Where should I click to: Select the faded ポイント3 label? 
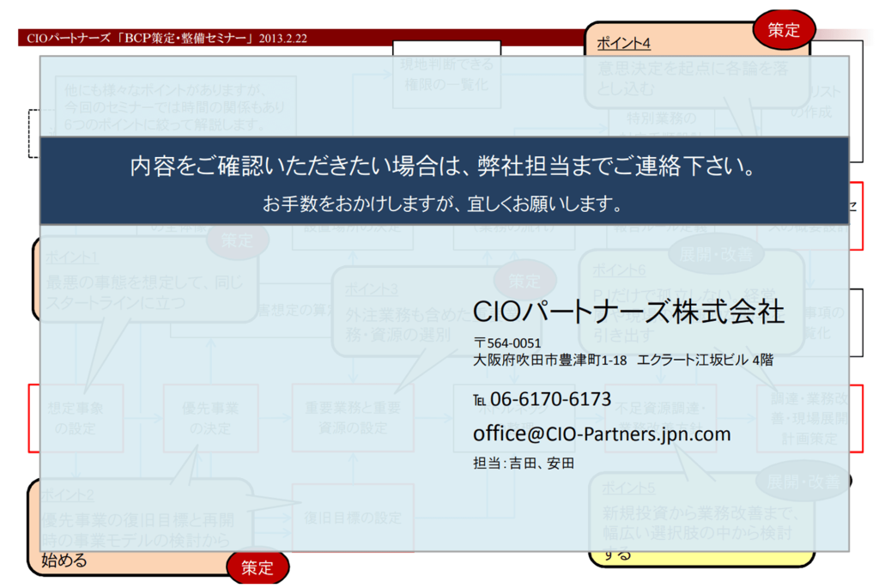371,289
